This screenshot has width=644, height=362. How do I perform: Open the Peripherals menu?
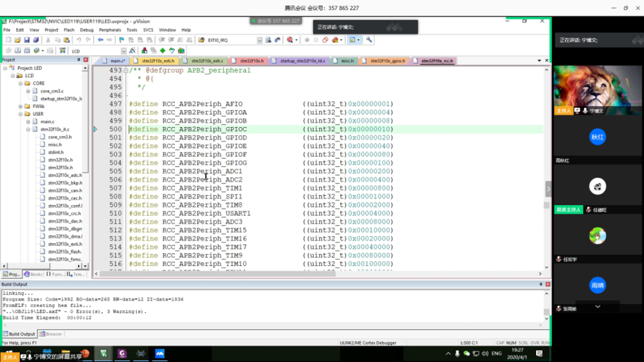coord(110,30)
